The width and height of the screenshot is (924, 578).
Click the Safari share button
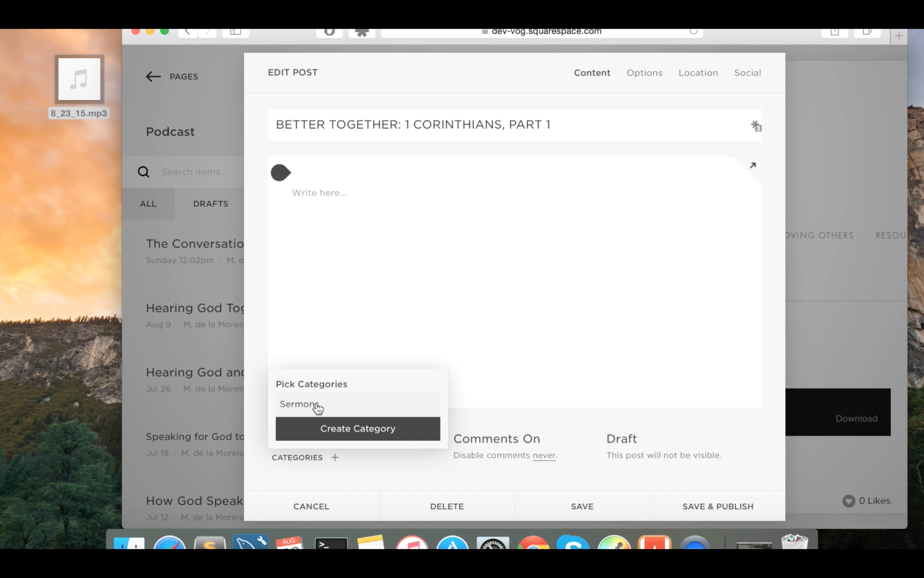click(x=835, y=33)
